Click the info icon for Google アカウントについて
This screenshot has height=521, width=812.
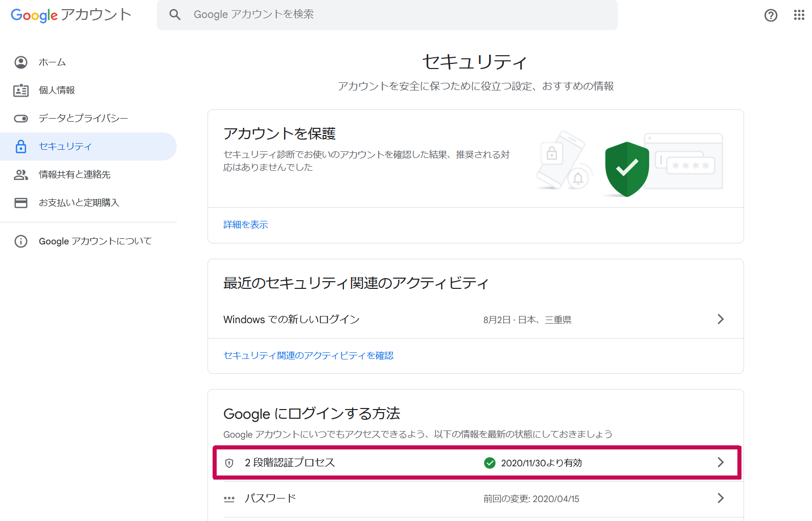point(21,241)
